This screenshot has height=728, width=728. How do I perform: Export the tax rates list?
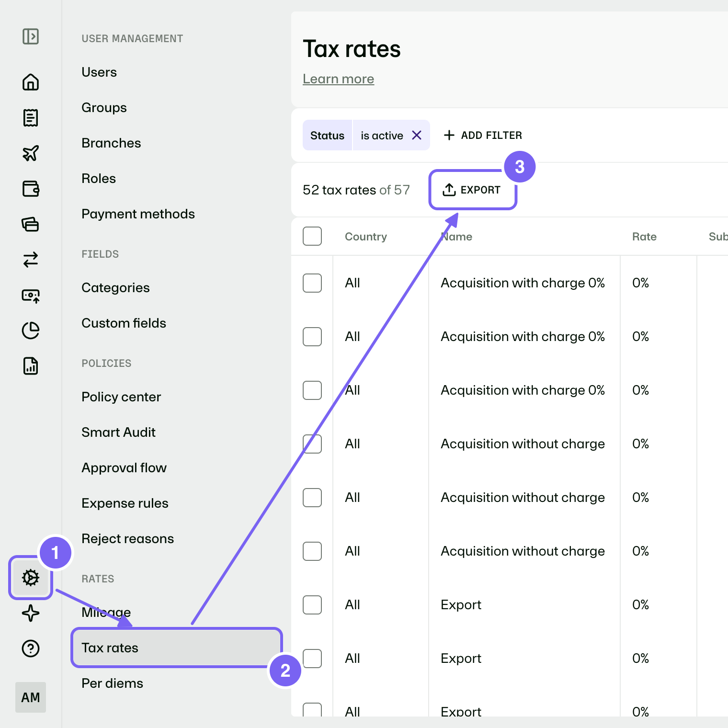click(x=472, y=190)
